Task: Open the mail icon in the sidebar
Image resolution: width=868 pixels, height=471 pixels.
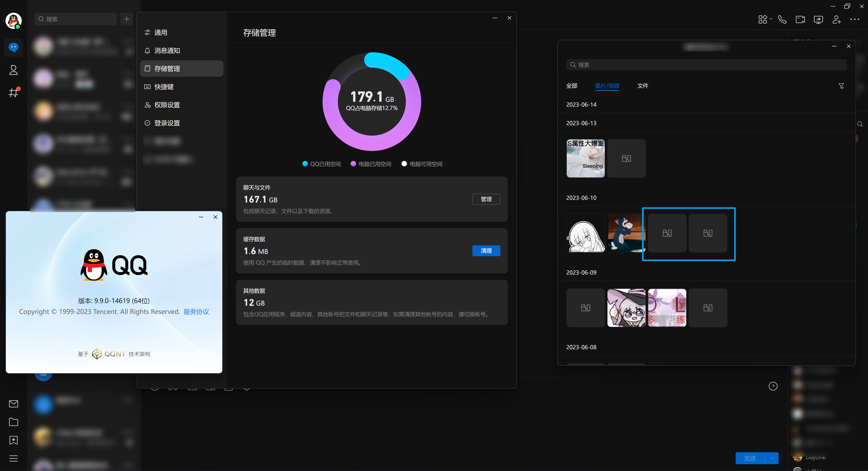Action: [x=14, y=403]
